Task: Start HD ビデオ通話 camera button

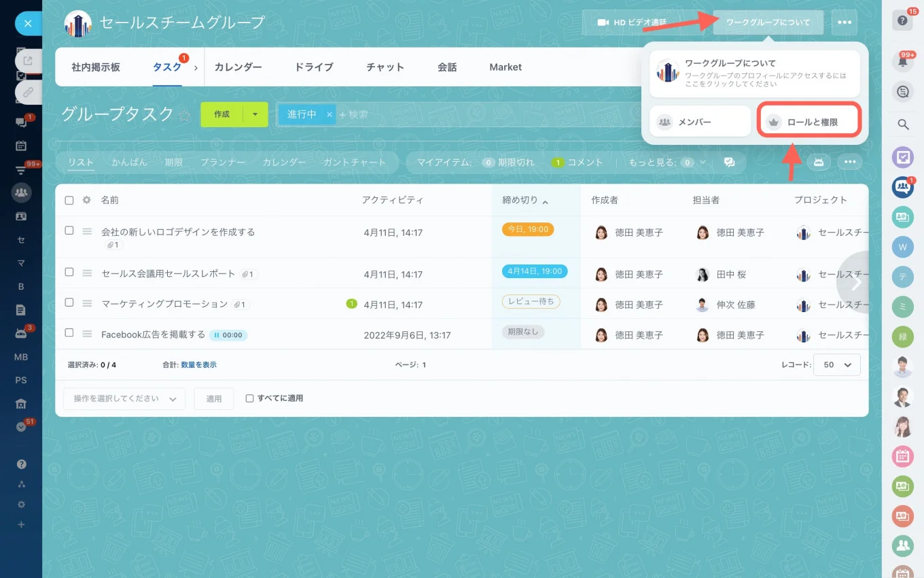Action: [631, 22]
